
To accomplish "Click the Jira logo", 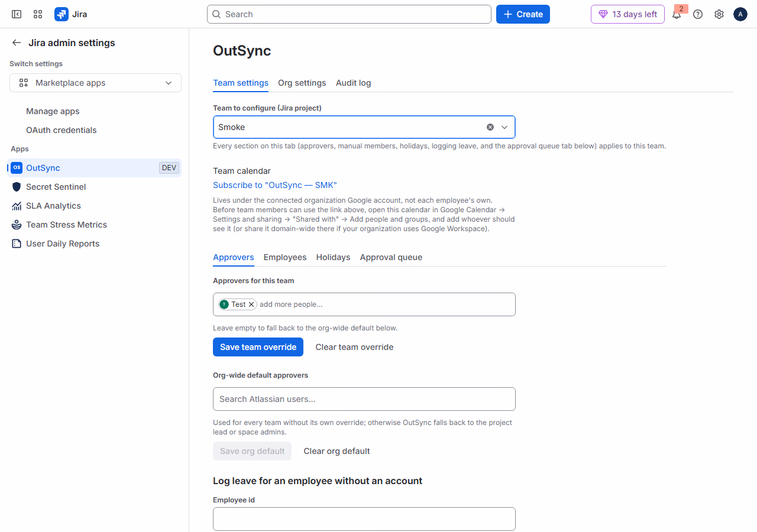I will click(x=62, y=14).
